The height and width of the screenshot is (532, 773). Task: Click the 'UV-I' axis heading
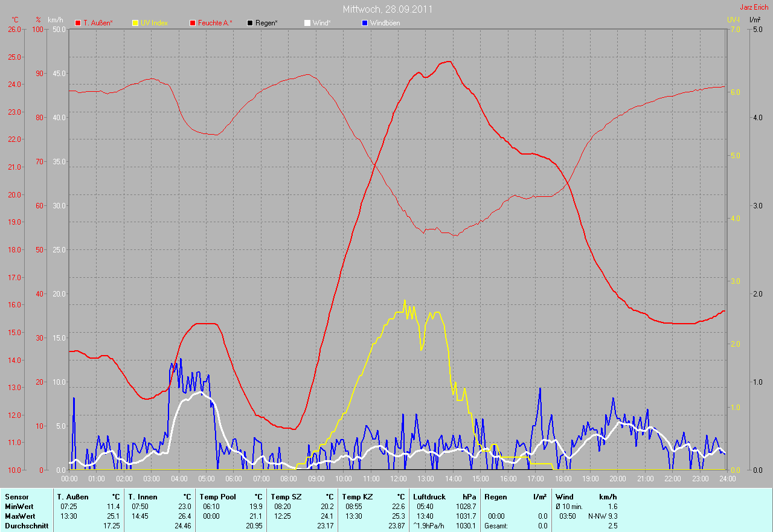(x=733, y=20)
